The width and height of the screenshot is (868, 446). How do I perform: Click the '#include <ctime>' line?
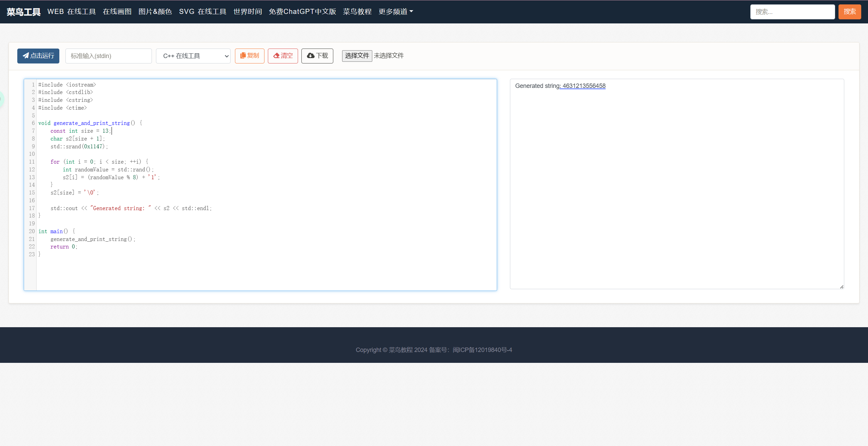point(62,108)
